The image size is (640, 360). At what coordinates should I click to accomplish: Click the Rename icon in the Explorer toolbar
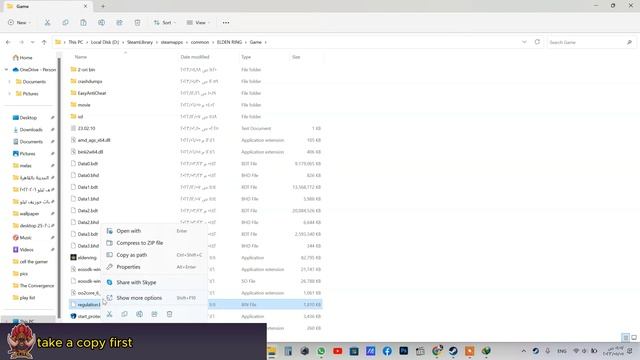pos(101,23)
